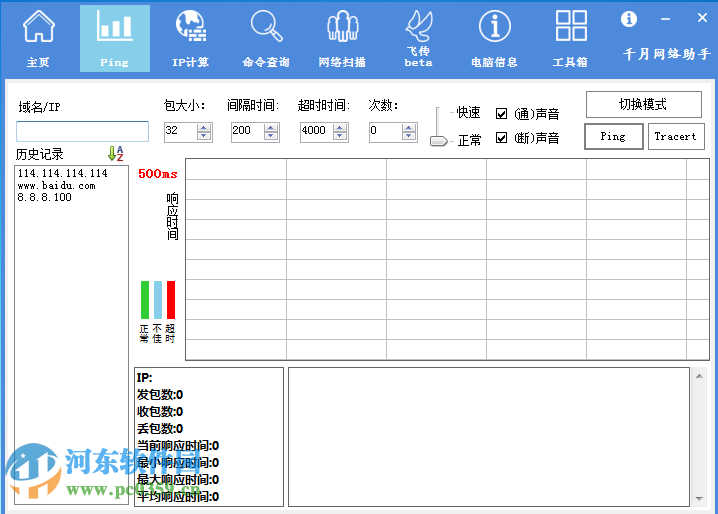The width and height of the screenshot is (718, 514).
Task: Click the 当前响应时间:0 statistic
Action: [x=178, y=445]
